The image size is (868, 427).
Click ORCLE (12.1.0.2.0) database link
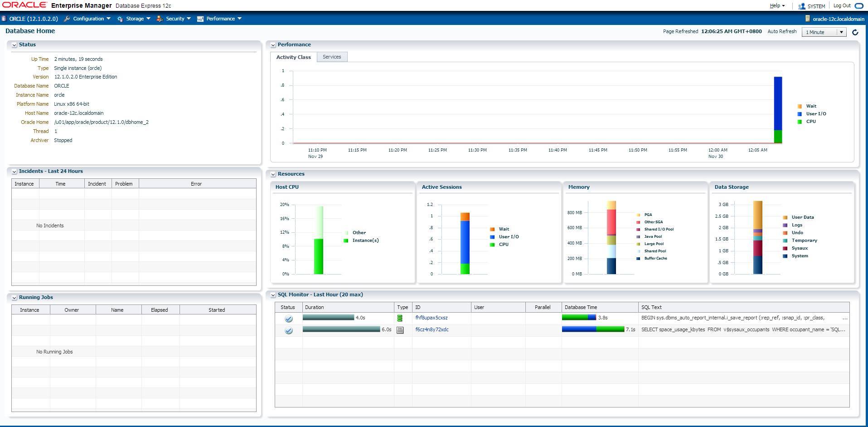tap(34, 19)
